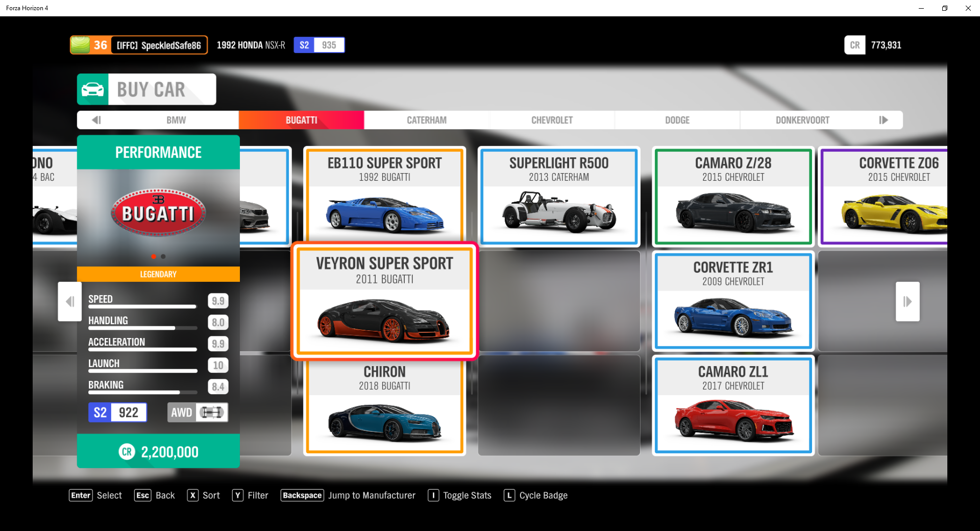Viewport: 980px width, 531px height.
Task: Select the Veyron Super Sport car card
Action: coord(384,301)
